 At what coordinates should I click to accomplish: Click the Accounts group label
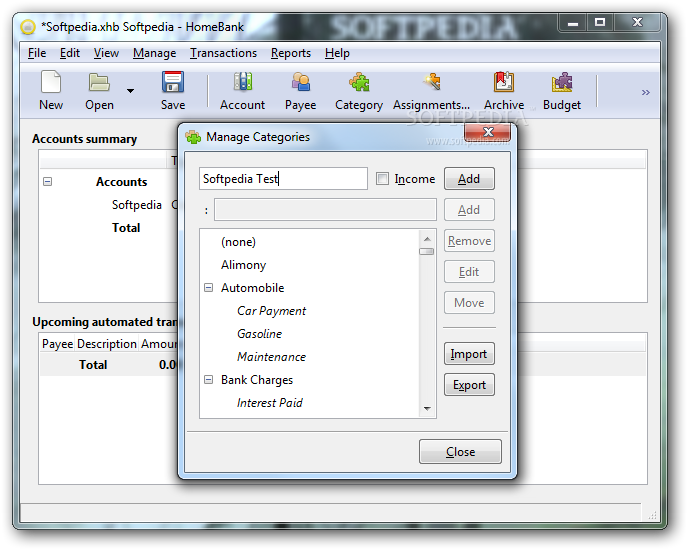click(122, 182)
